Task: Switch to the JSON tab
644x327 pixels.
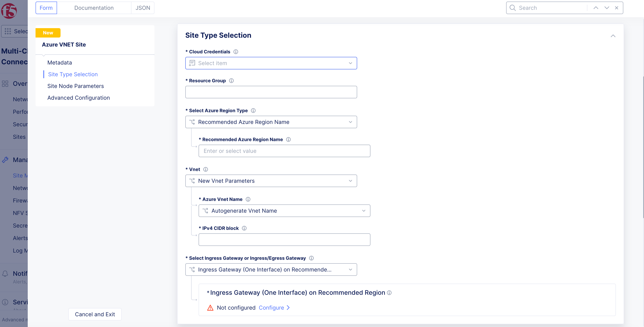Action: click(x=143, y=8)
